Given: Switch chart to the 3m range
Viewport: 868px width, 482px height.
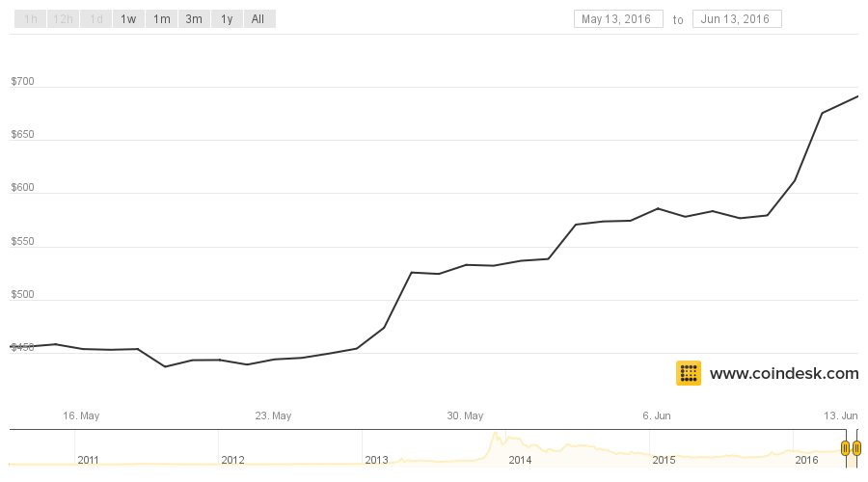Looking at the screenshot, I should coord(194,19).
